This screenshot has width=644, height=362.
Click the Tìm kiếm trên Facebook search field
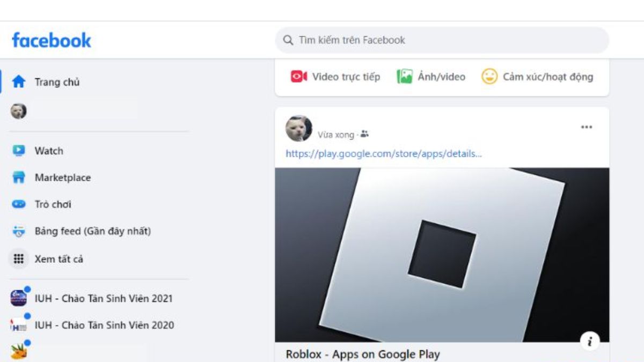441,40
